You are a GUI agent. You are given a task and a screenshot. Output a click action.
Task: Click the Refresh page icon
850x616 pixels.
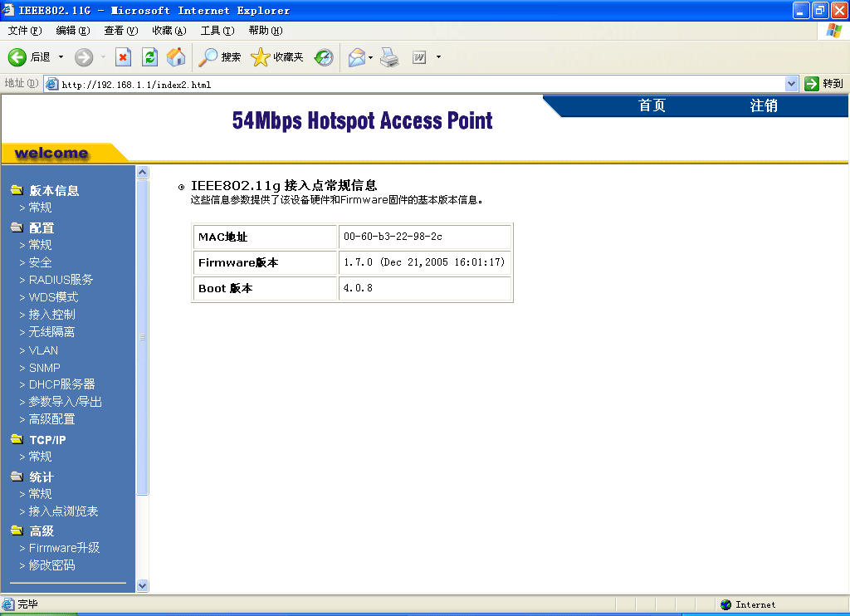[x=149, y=57]
